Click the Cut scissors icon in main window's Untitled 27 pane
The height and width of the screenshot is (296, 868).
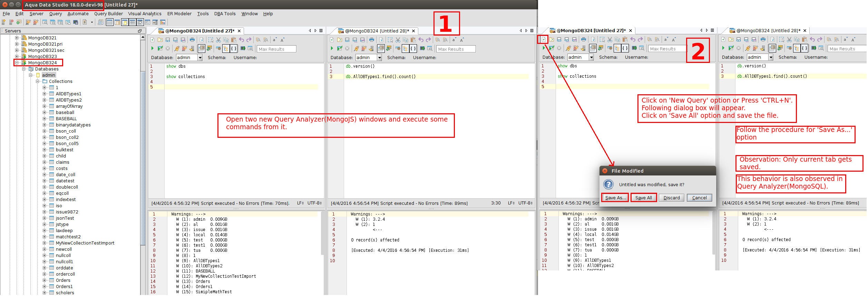pyautogui.click(x=218, y=40)
